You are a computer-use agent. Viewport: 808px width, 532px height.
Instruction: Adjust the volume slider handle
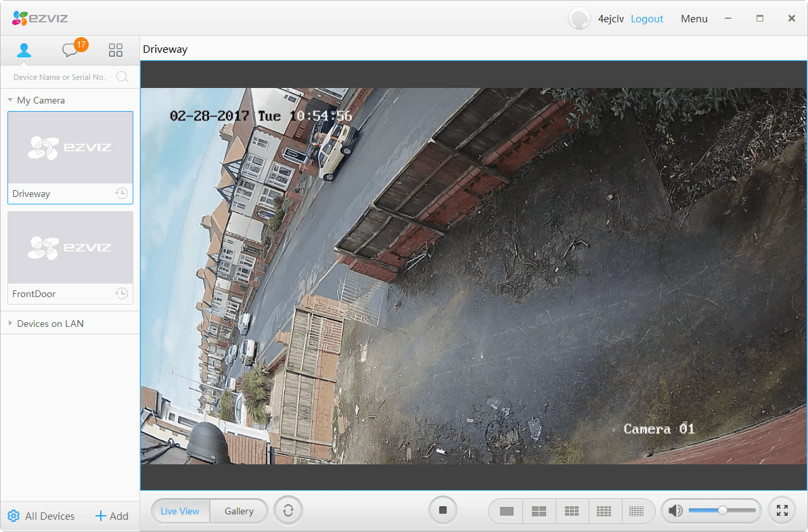[x=723, y=510]
